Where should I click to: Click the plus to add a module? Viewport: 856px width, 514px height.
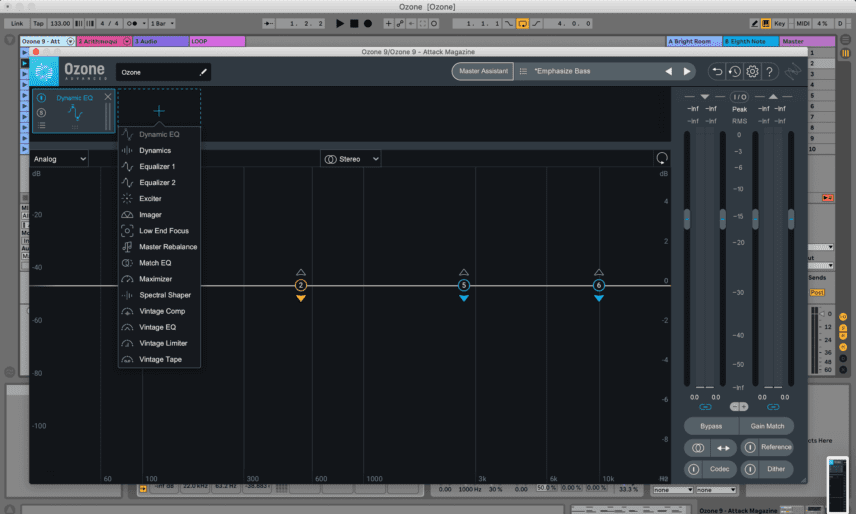pyautogui.click(x=159, y=111)
